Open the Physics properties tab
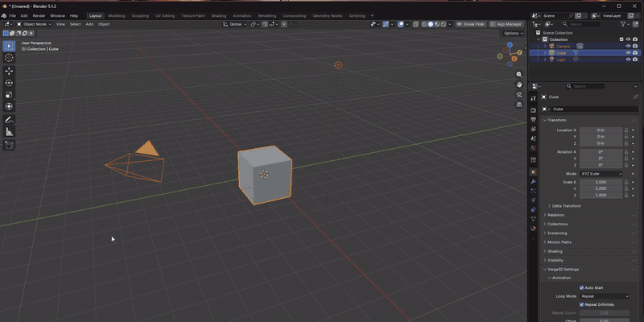This screenshot has width=644, height=322. tap(533, 200)
